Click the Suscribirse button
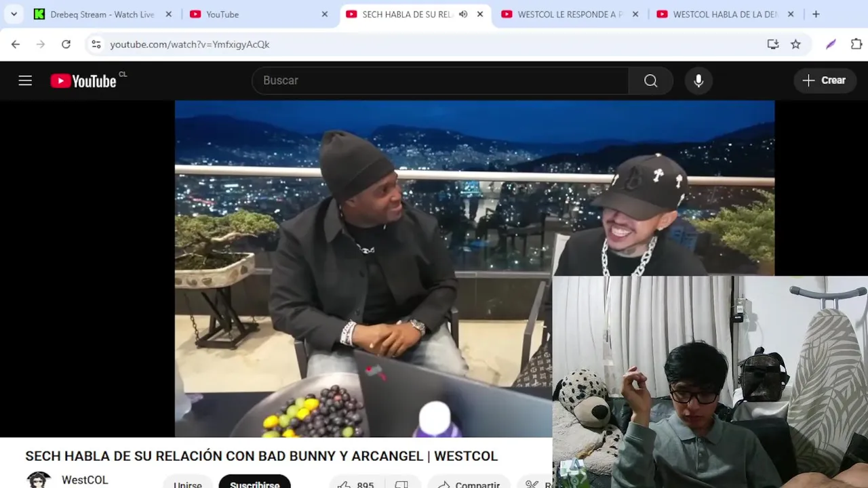The image size is (868, 488). coord(255,483)
